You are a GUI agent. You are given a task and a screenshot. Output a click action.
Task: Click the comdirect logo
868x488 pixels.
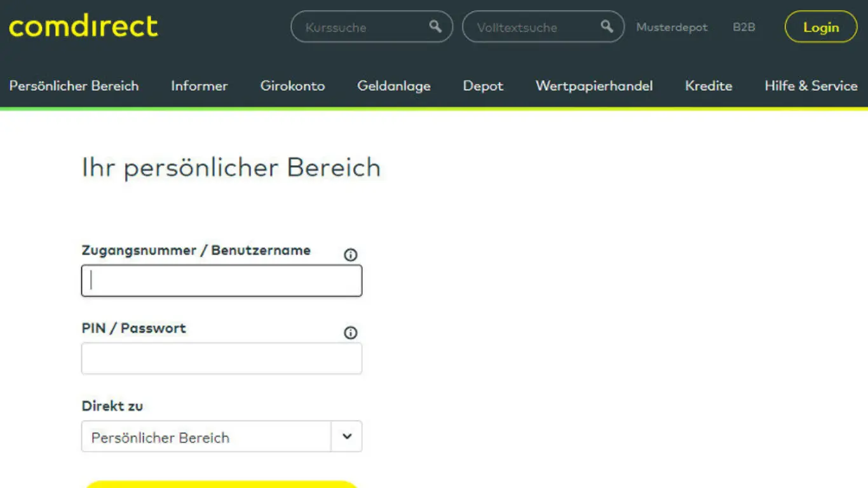83,27
